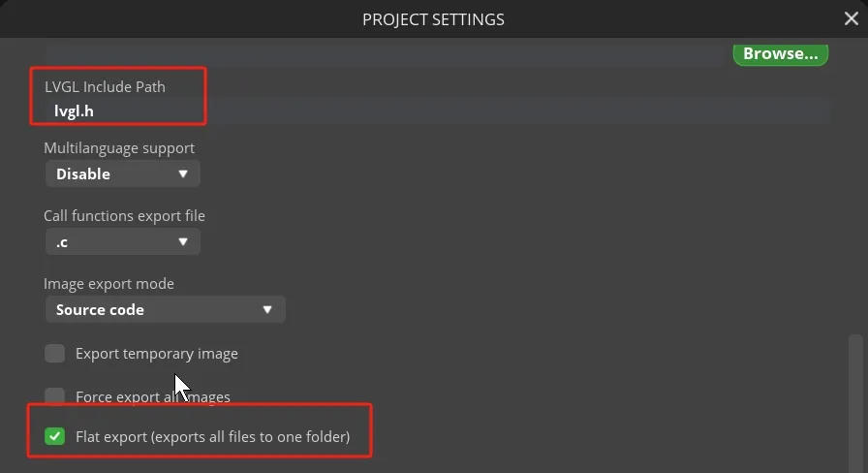Click the Multilanguage support label
Image resolution: width=868 pixels, height=473 pixels.
click(119, 148)
